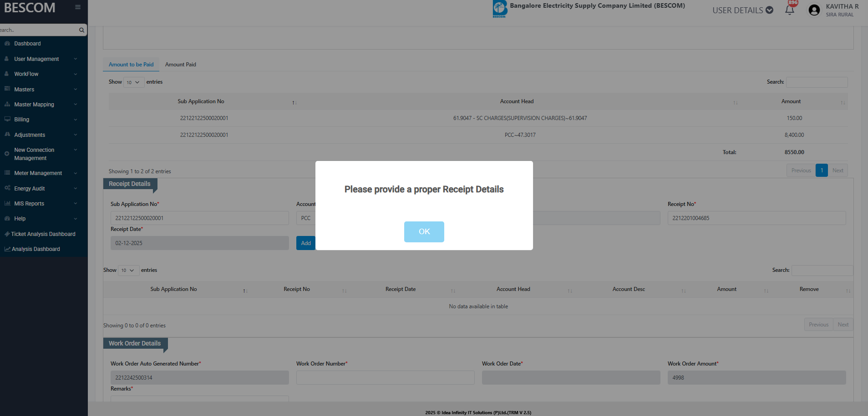Select the SC CHARGES account head cell
This screenshot has height=416, width=868.
(520, 118)
